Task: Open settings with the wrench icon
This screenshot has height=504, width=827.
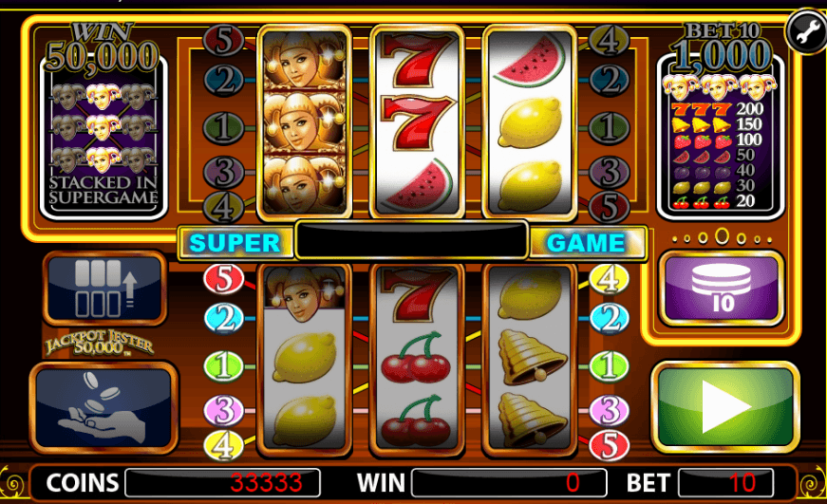Action: (x=806, y=32)
